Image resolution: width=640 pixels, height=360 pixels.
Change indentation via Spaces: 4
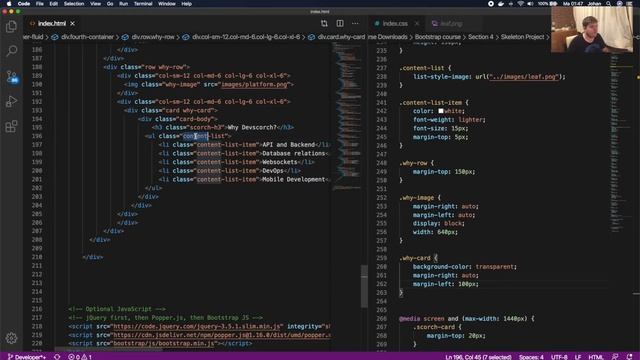[x=531, y=357]
